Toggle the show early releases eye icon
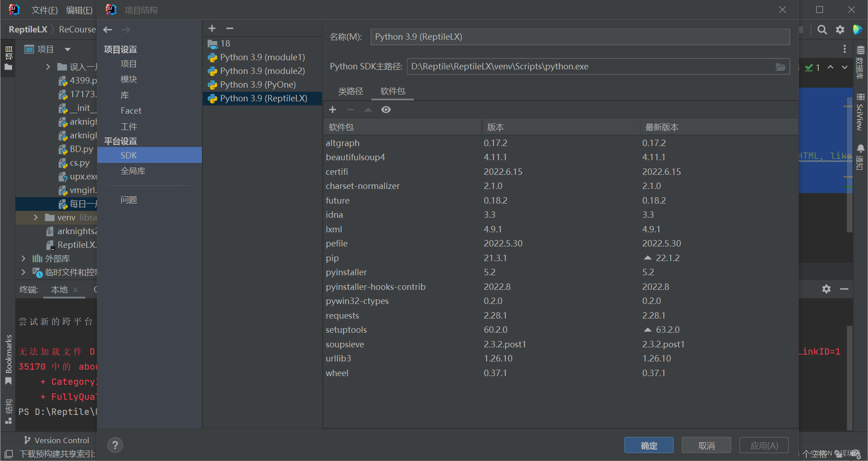The width and height of the screenshot is (868, 461). pos(386,110)
